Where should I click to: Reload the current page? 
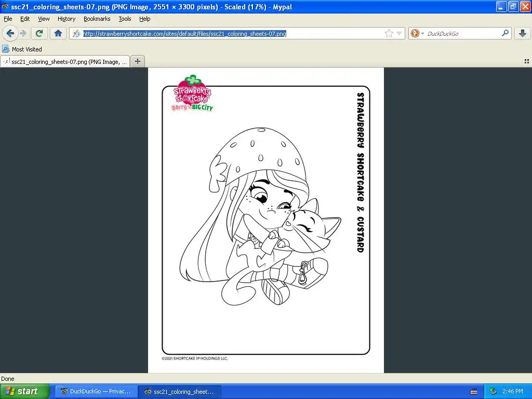point(39,33)
